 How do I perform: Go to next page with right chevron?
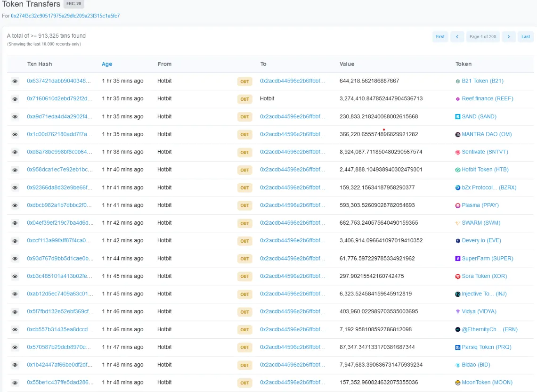coord(509,37)
